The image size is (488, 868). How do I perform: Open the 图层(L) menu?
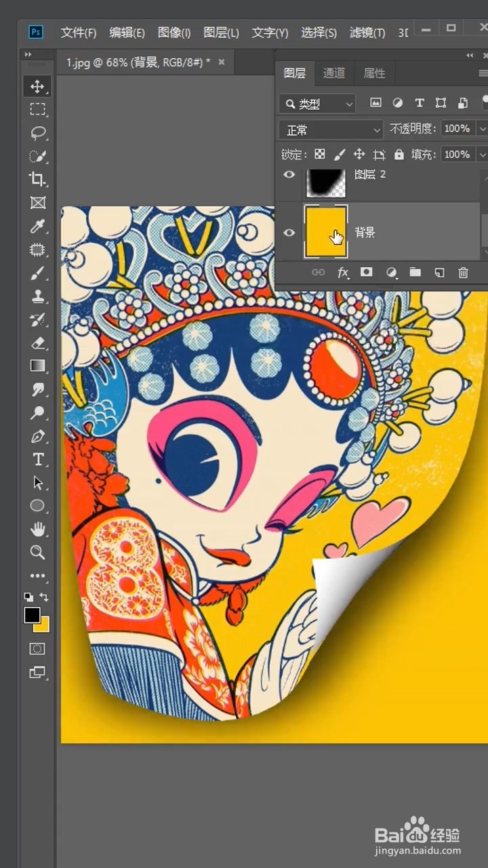(222, 33)
